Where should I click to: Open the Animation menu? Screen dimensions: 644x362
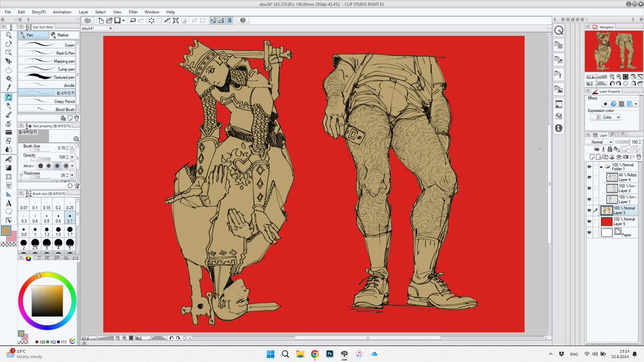(62, 12)
